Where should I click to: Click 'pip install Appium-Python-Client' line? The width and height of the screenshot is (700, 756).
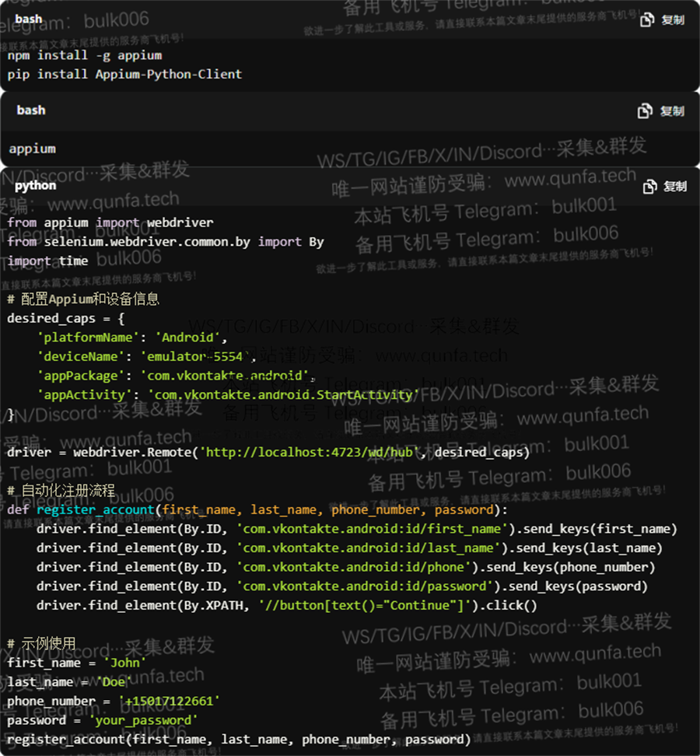(x=124, y=74)
